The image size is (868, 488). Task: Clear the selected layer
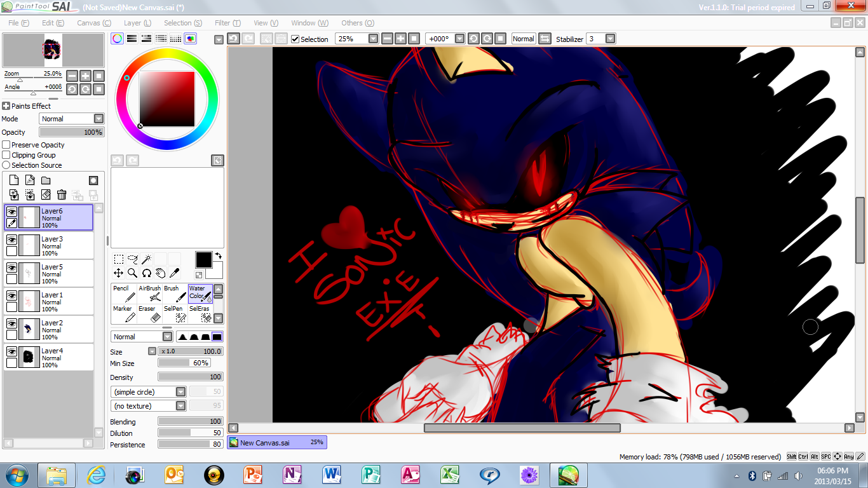pyautogui.click(x=46, y=195)
